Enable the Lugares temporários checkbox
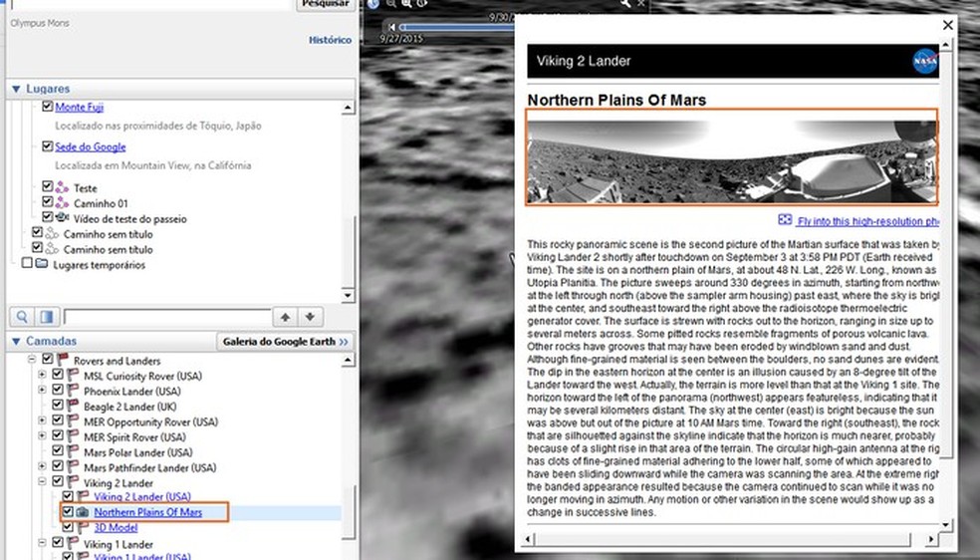 [x=27, y=263]
